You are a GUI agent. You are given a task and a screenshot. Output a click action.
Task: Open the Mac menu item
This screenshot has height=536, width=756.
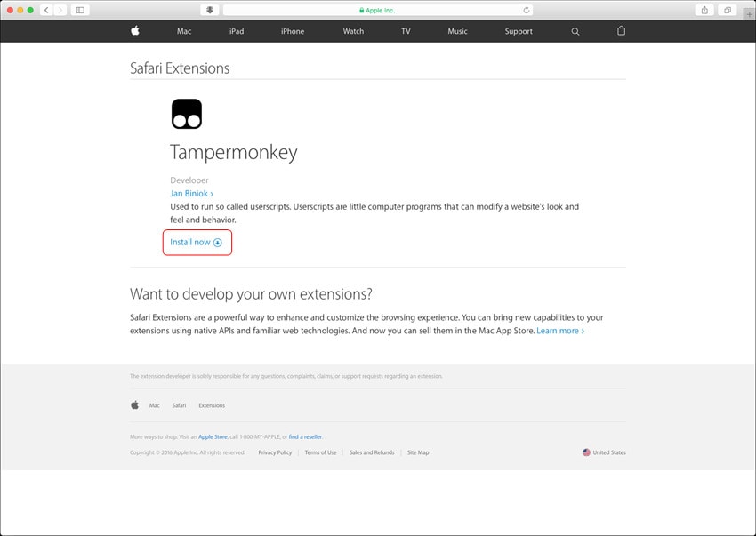pyautogui.click(x=184, y=31)
